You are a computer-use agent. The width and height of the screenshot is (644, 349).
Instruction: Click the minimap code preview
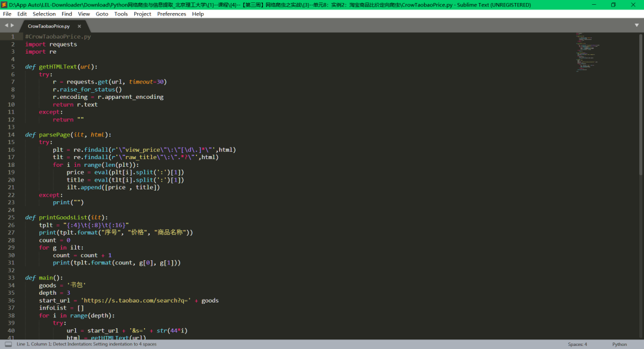587,52
